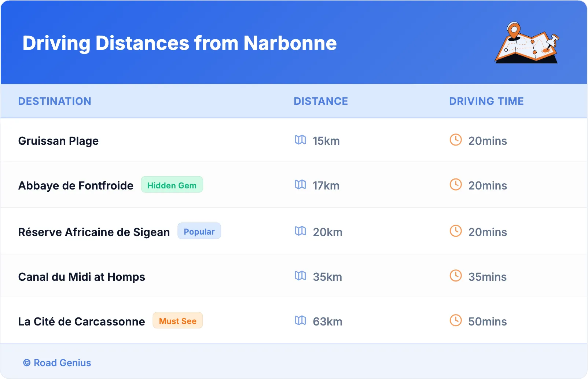The width and height of the screenshot is (588, 379).
Task: Click the DESTINATION column header
Action: click(55, 101)
